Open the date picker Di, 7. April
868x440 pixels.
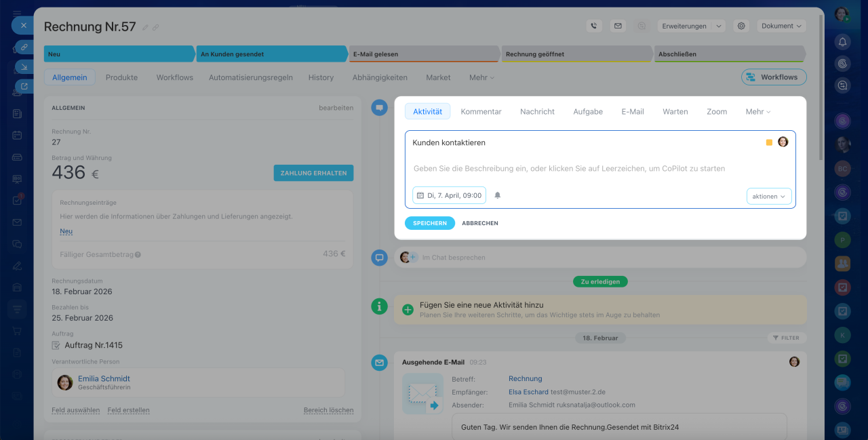pyautogui.click(x=449, y=195)
